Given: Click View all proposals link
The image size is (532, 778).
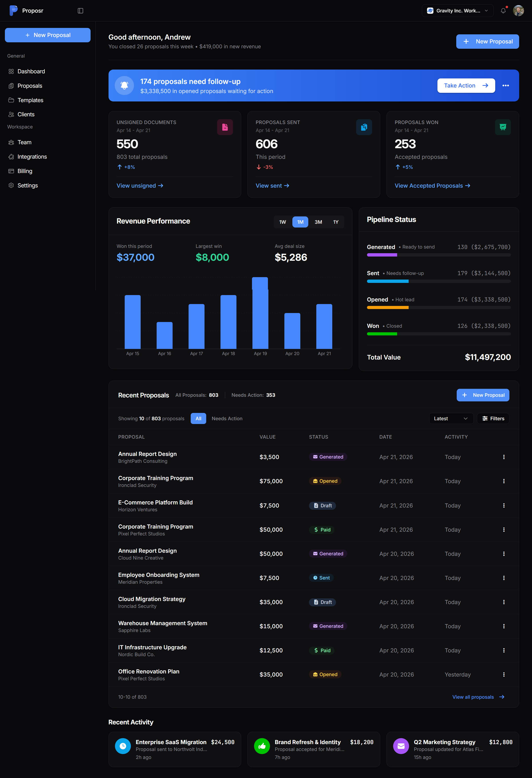Looking at the screenshot, I should (478, 697).
